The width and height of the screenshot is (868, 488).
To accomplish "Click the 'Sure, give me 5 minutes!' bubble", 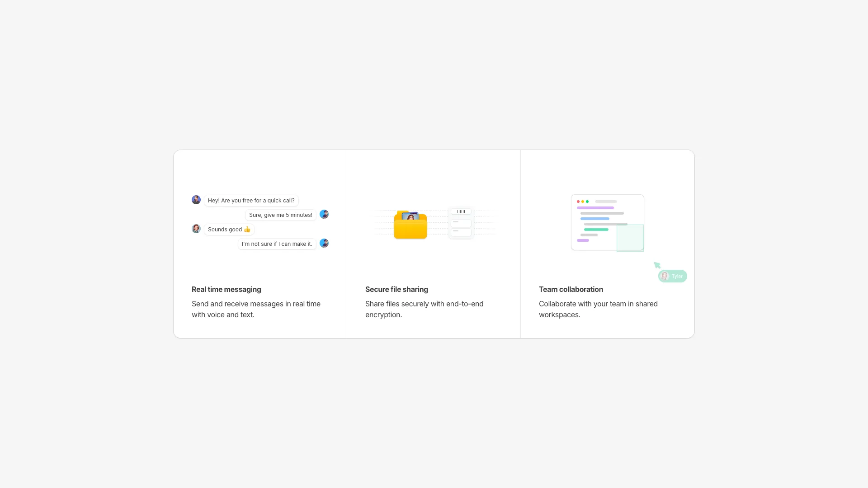I will 280,215.
